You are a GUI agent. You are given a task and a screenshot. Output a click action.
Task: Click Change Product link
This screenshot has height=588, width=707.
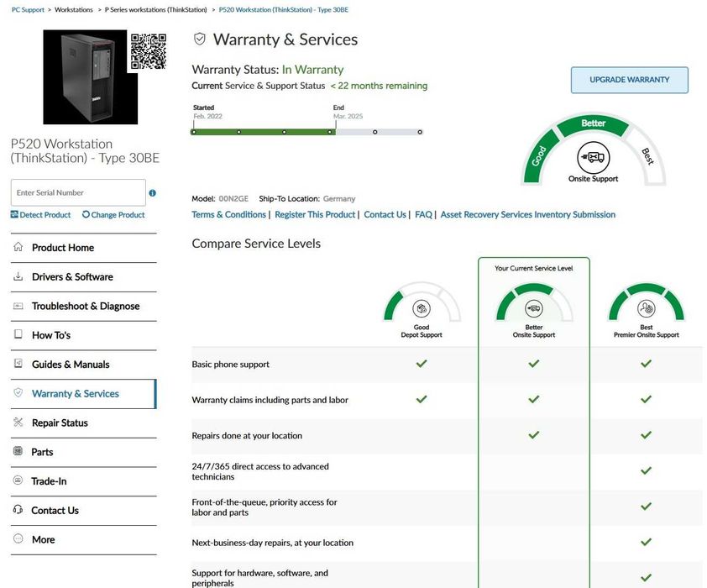(x=118, y=215)
